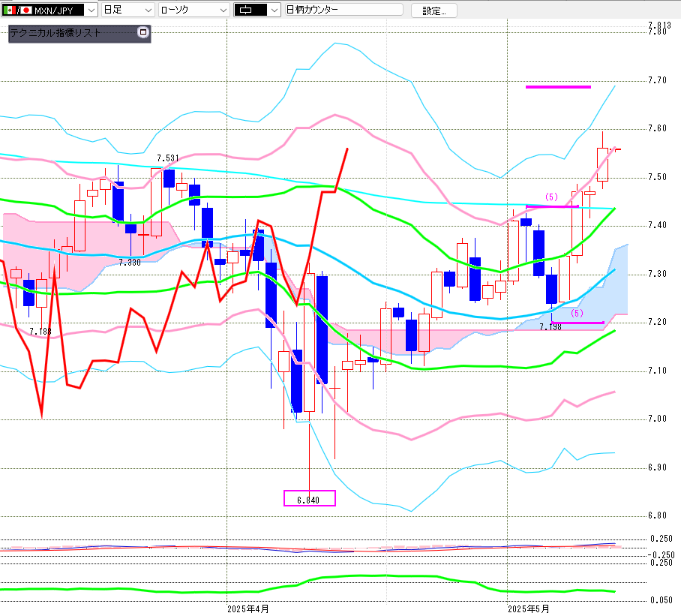Click the upper magenta (5) counter label
This screenshot has height=616, width=681.
[551, 197]
